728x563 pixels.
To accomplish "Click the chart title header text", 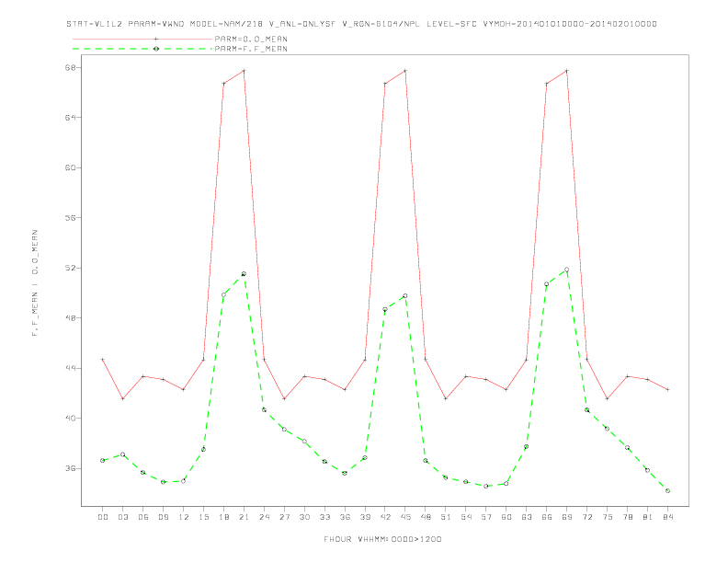I will point(361,24).
